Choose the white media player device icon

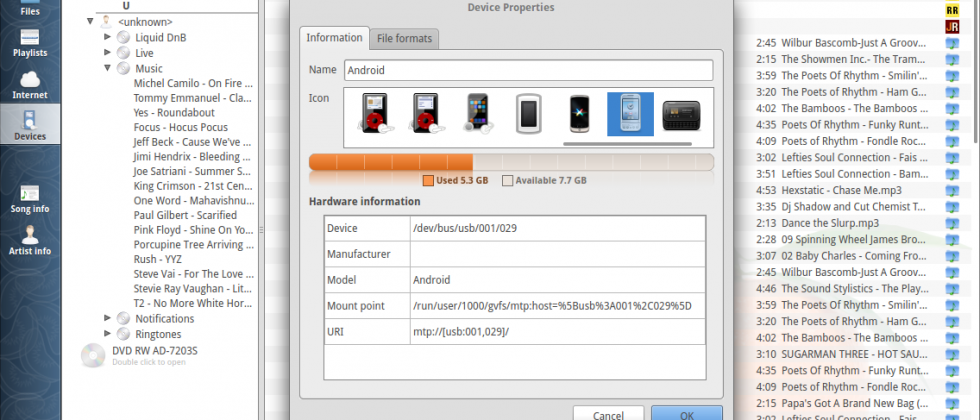coord(528,114)
